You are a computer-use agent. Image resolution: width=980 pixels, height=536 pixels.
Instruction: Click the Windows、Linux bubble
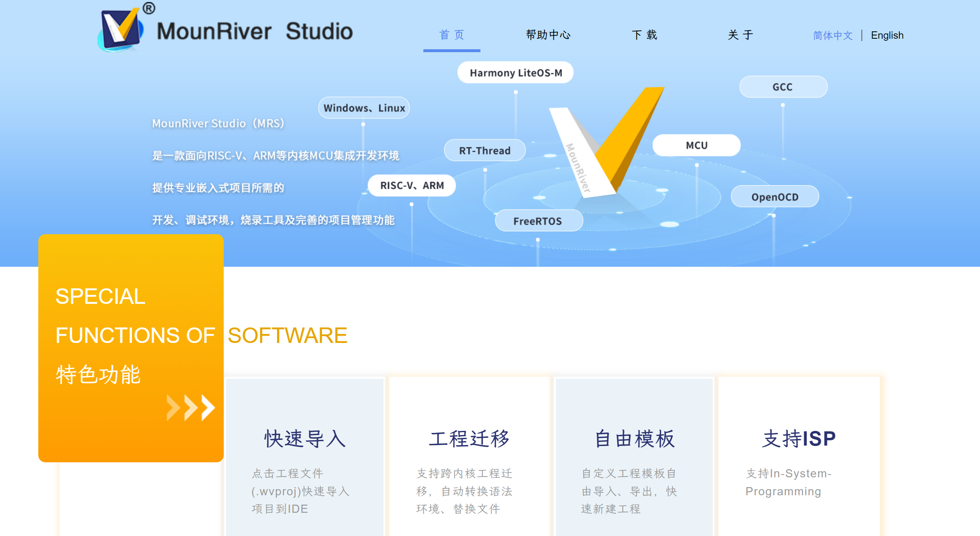pyautogui.click(x=364, y=108)
